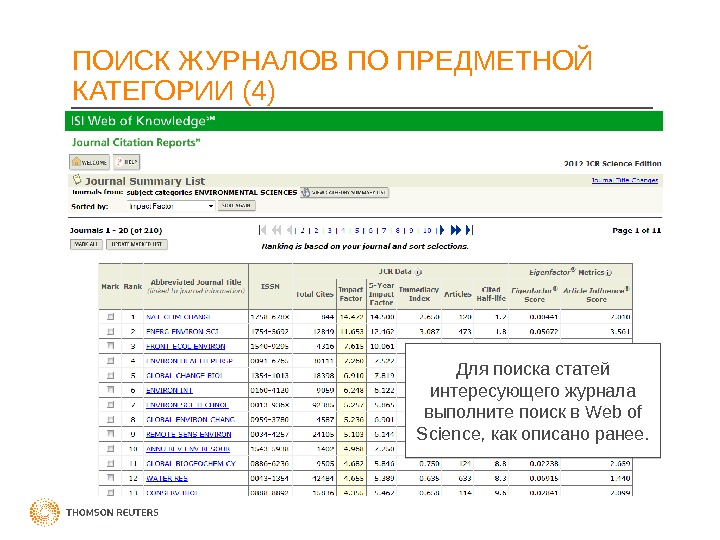The height and width of the screenshot is (540, 720).
Task: Go to page 10 of results
Action: click(428, 231)
